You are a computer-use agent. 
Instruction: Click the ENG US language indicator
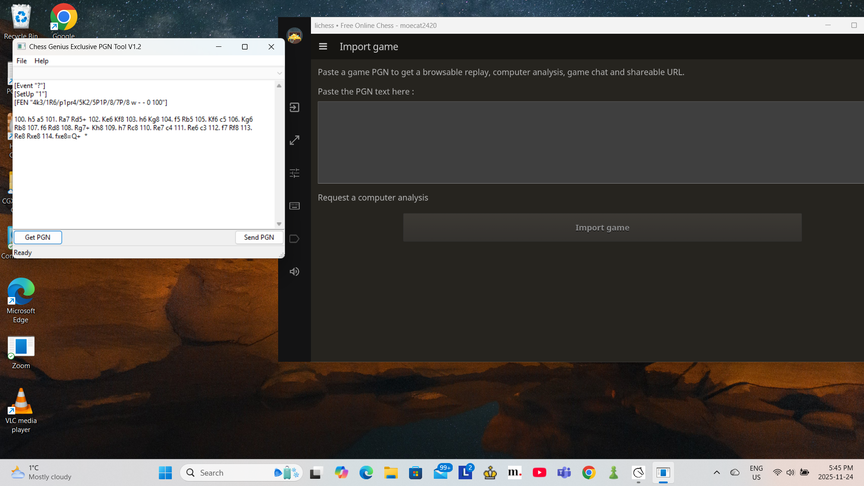tap(756, 473)
